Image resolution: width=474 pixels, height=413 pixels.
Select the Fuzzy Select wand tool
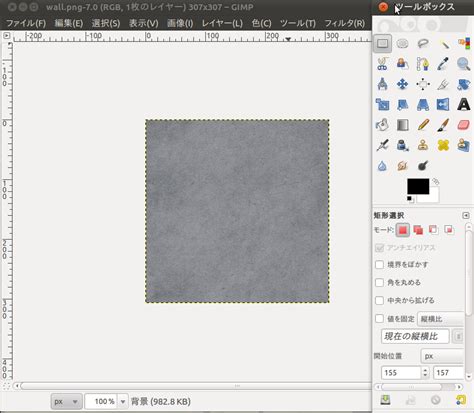(x=443, y=43)
